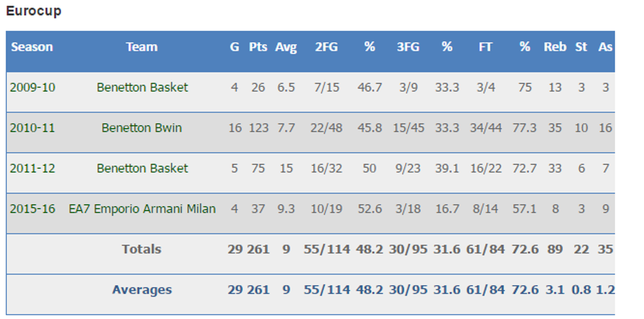The height and width of the screenshot is (319, 644).
Task: Open the Benetton Bwin team link
Action: (x=142, y=128)
